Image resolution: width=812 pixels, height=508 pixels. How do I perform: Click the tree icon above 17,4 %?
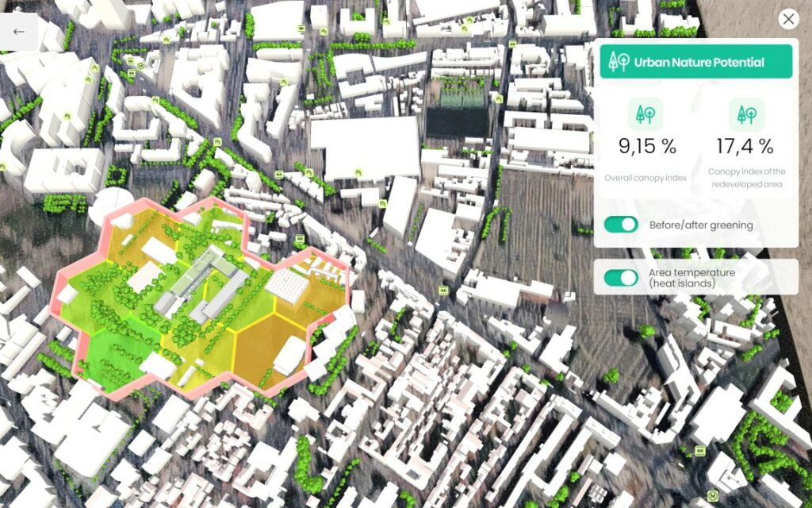pos(747,114)
